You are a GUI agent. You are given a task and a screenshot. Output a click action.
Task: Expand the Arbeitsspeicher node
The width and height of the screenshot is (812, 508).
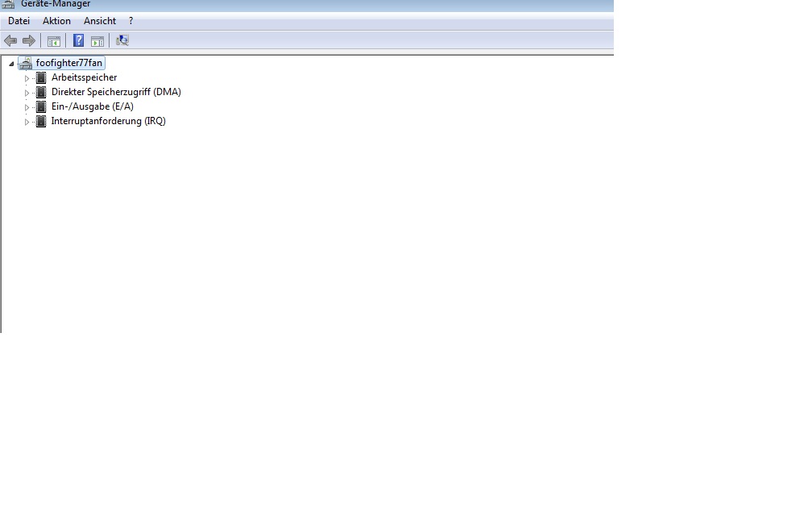click(x=27, y=78)
